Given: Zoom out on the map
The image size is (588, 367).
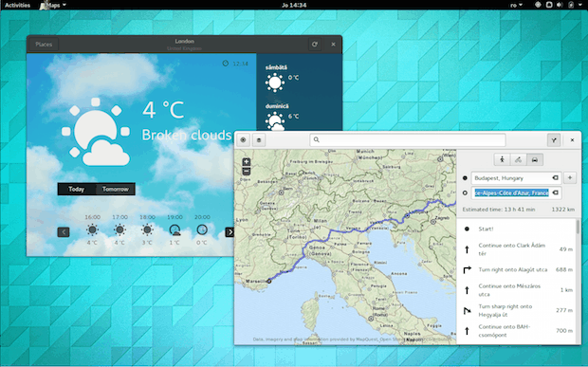Looking at the screenshot, I should coord(247,172).
